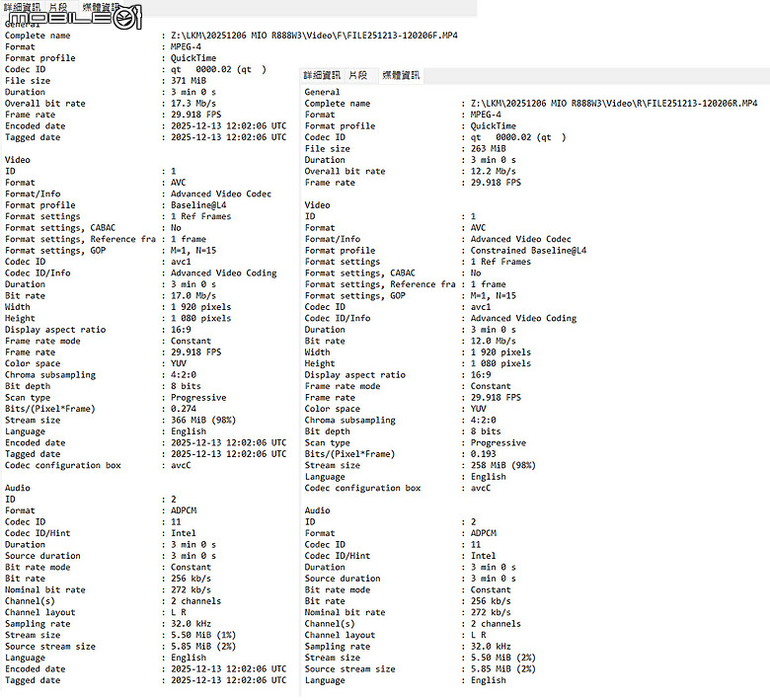This screenshot has width=770, height=700.
Task: Click the Channel layout label in left window
Action: click(40, 612)
